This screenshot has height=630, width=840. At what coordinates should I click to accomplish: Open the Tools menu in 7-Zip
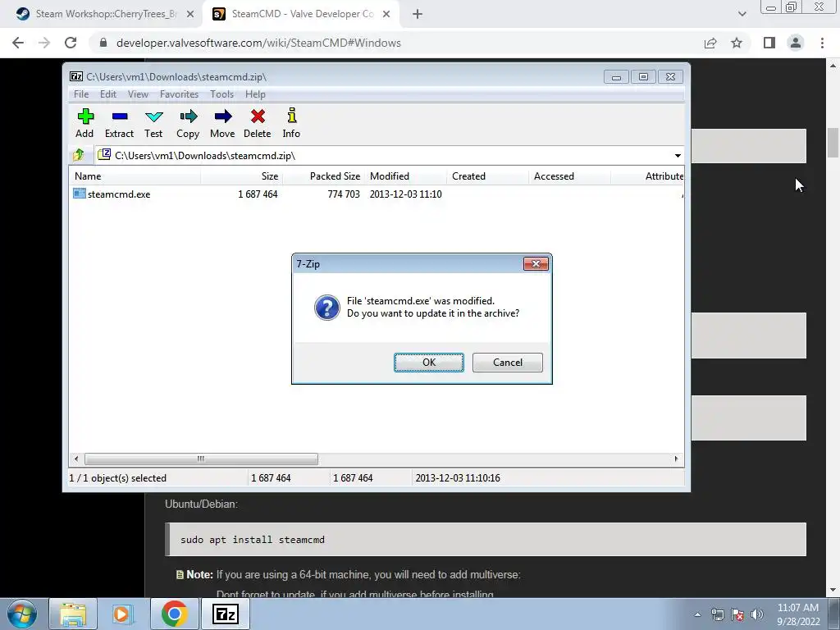(x=221, y=94)
